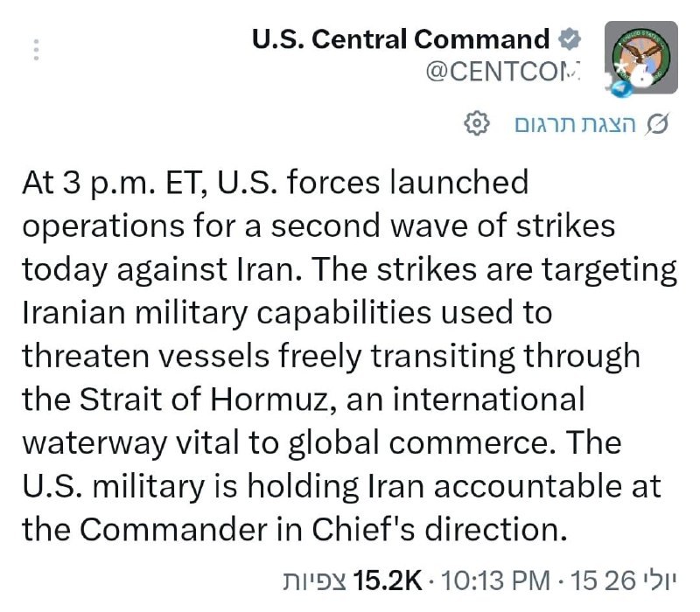Click the gray verified checkmark badge
The image size is (700, 612).
point(570,38)
